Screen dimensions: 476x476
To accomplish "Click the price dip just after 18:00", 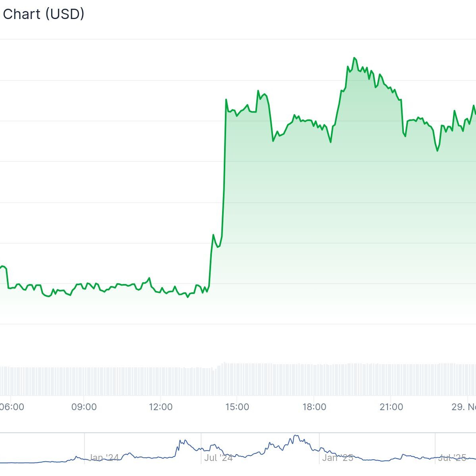I will pos(330,142).
